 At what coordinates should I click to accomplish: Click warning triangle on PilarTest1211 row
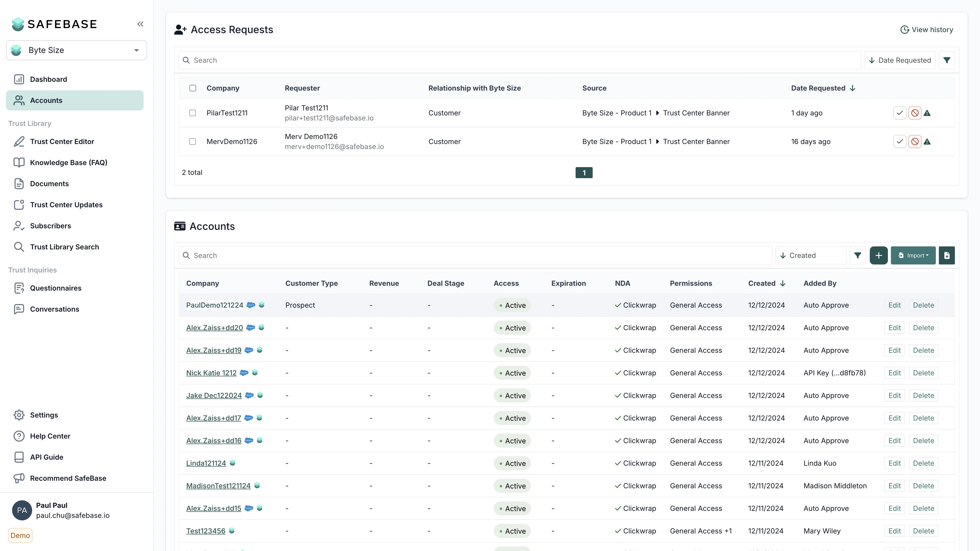click(927, 113)
